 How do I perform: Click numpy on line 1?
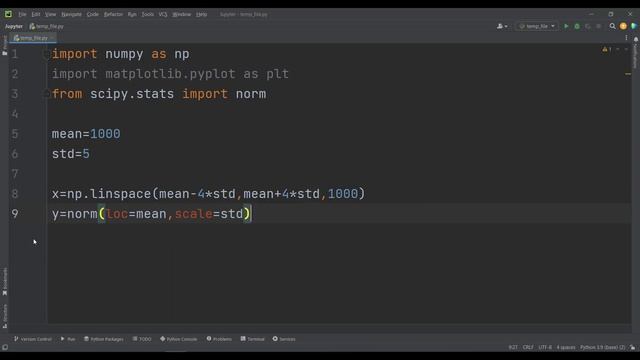click(124, 54)
